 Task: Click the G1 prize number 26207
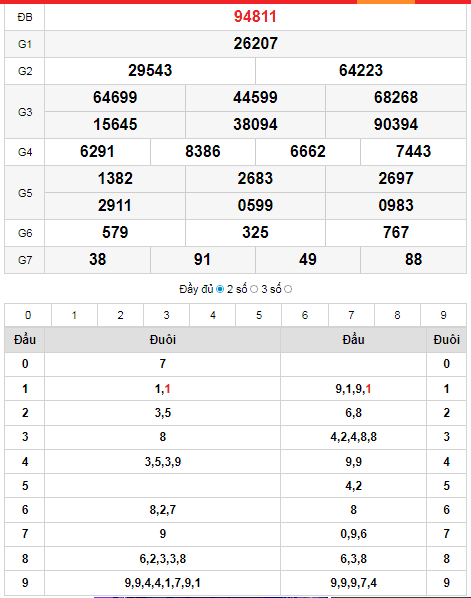[x=255, y=43]
